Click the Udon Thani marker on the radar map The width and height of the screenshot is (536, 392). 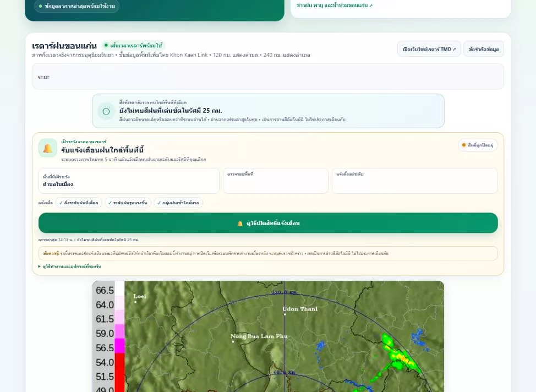(x=285, y=314)
